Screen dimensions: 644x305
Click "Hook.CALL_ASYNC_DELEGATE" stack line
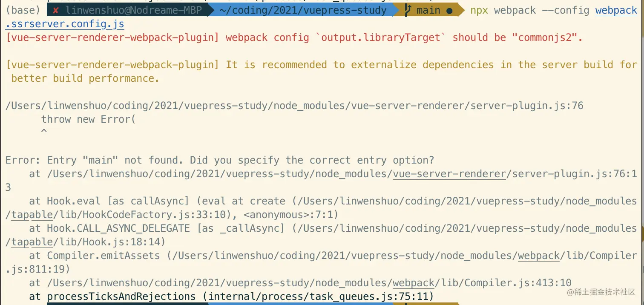coord(333,228)
